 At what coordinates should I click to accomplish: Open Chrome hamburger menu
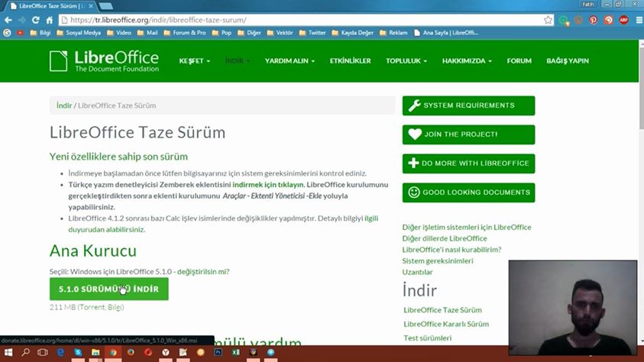pos(639,20)
